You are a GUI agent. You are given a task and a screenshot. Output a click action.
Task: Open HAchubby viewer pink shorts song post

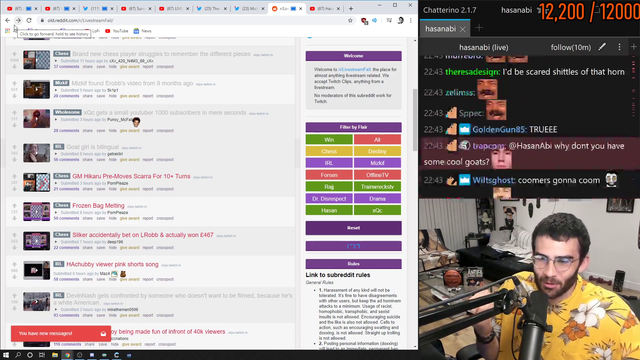pyautogui.click(x=112, y=264)
